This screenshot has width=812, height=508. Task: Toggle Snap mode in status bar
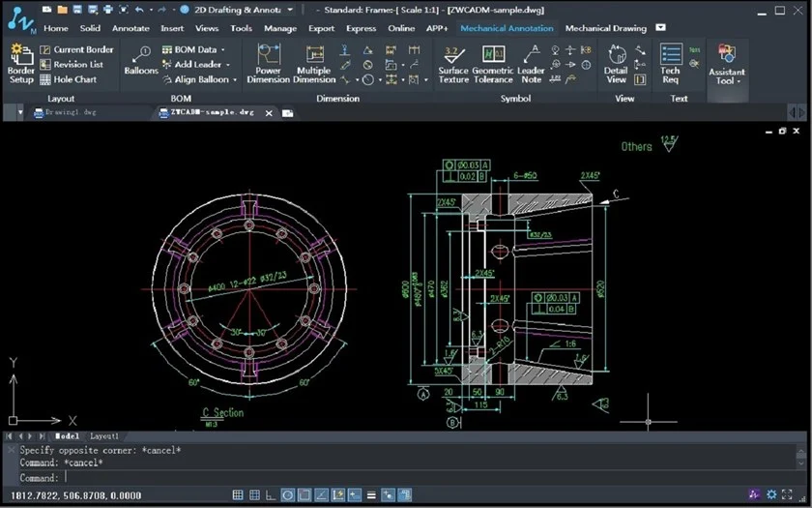pyautogui.click(x=238, y=495)
